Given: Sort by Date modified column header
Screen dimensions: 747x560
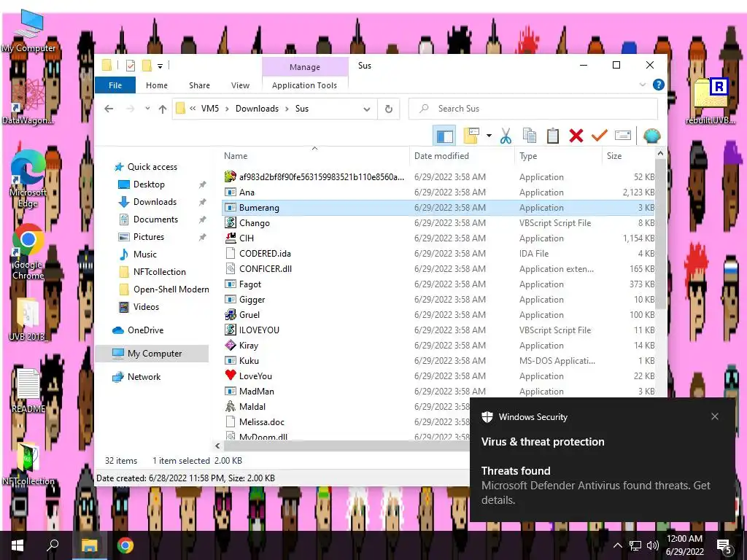Looking at the screenshot, I should click(462, 156).
